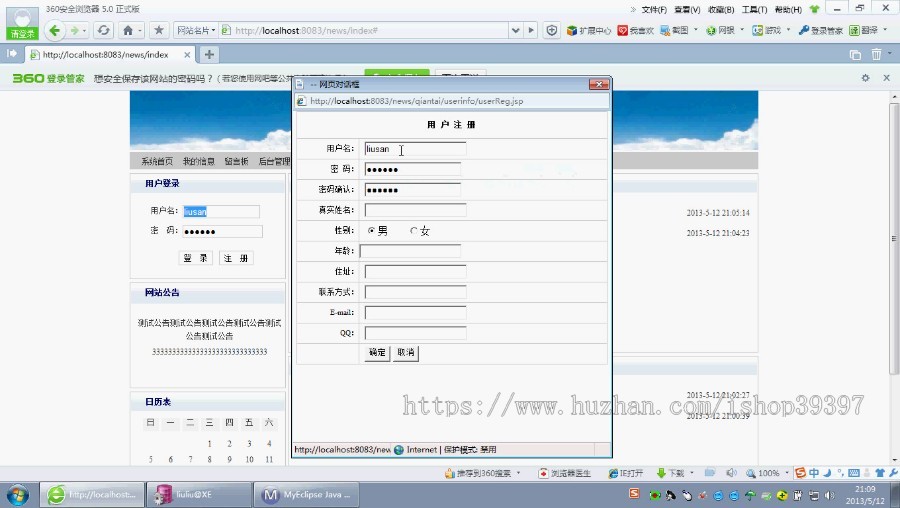
Task: Expand the toolbar overflow chevron before 文件
Action: [633, 9]
